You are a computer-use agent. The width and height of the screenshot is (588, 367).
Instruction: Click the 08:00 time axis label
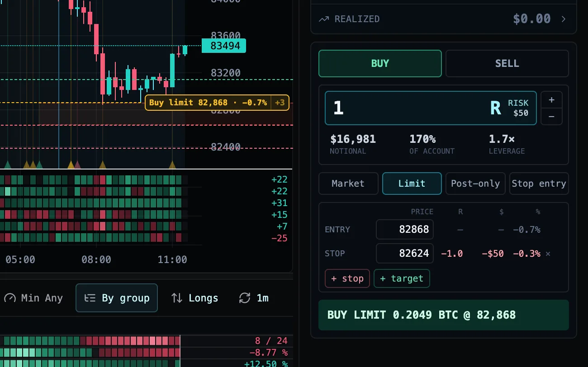tap(96, 260)
